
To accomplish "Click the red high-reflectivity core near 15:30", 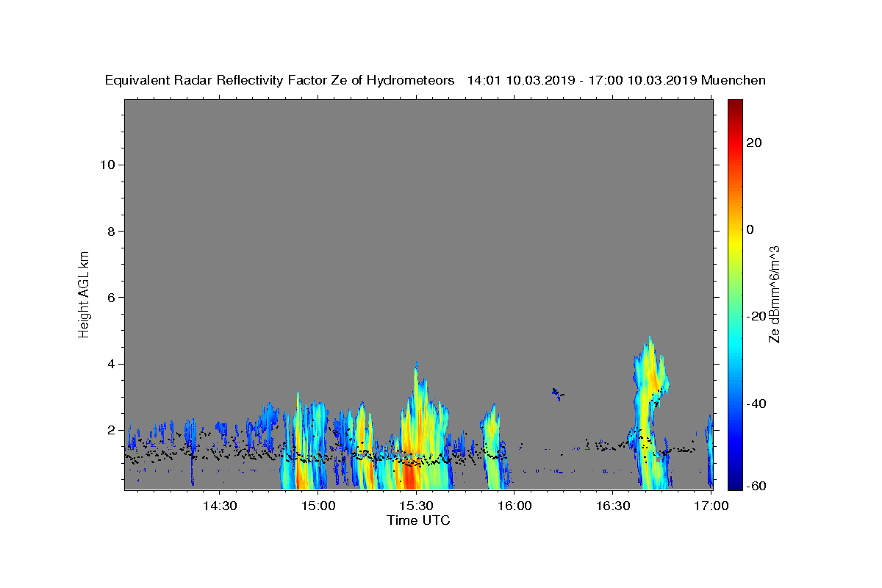I will click(x=410, y=473).
